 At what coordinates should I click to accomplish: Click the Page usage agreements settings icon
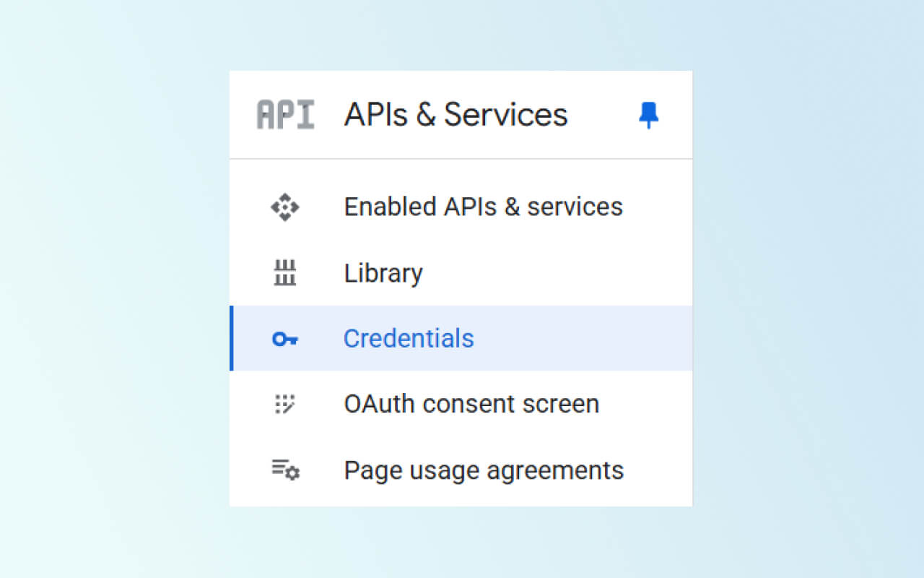tap(285, 470)
